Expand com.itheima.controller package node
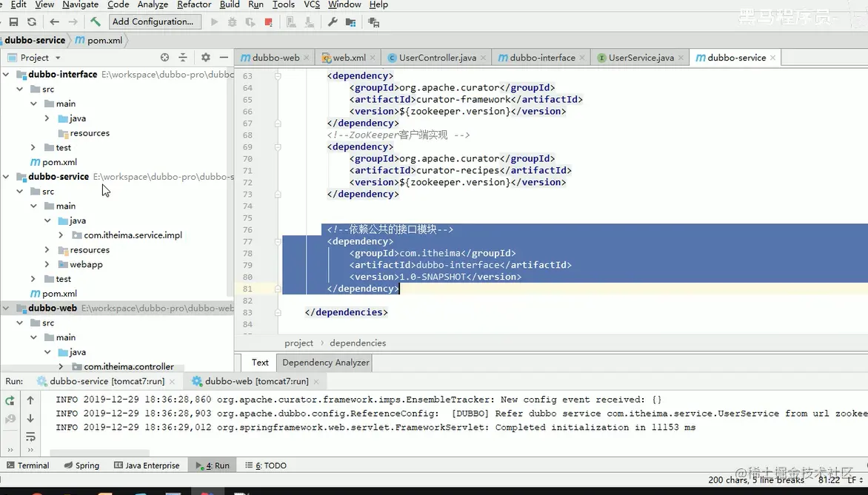Viewport: 868px width, 495px height. pyautogui.click(x=61, y=367)
